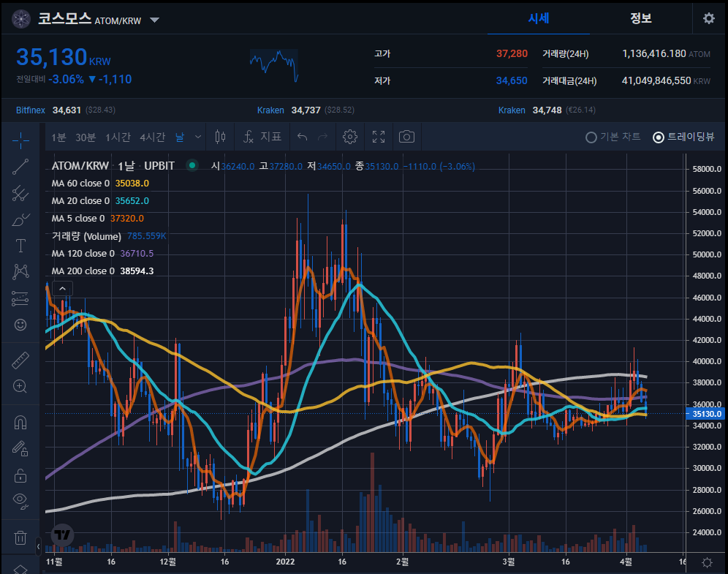Open axis settings gear at bottom right
The width and height of the screenshot is (728, 574).
point(707,562)
